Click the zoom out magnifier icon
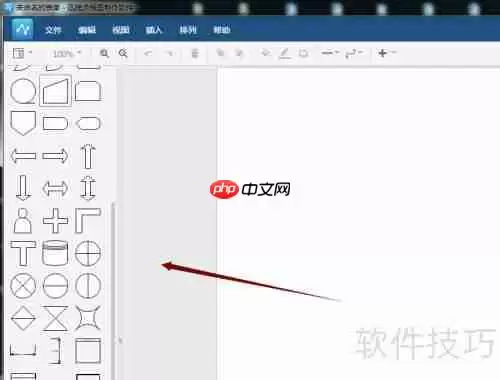500x380 pixels. pos(123,53)
